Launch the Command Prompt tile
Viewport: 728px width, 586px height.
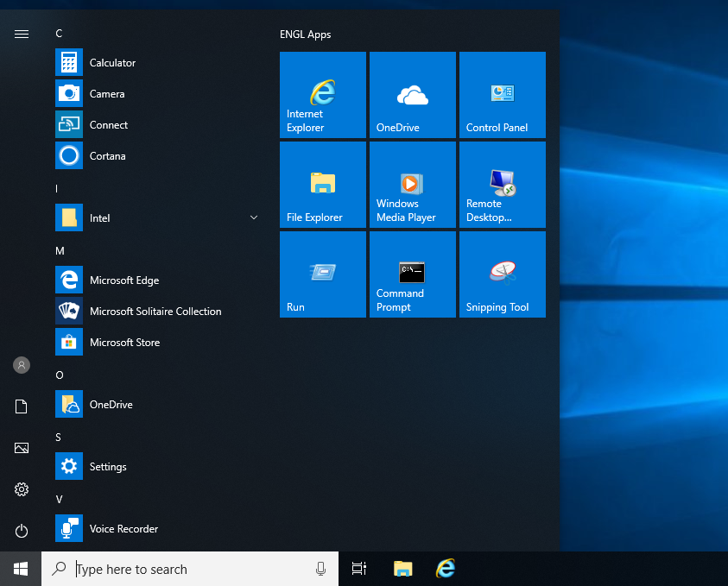(412, 274)
